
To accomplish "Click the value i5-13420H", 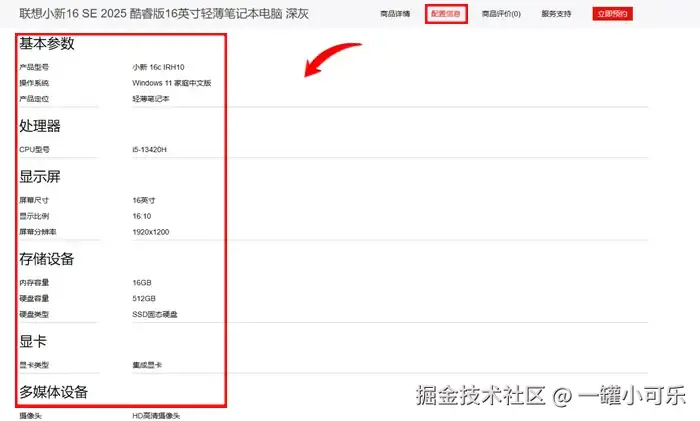I will pyautogui.click(x=150, y=150).
